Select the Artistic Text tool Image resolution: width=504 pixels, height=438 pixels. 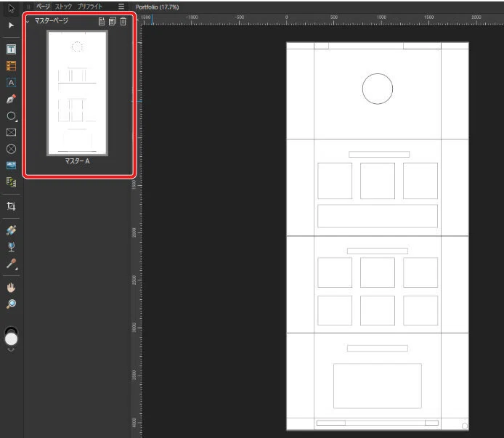[11, 83]
